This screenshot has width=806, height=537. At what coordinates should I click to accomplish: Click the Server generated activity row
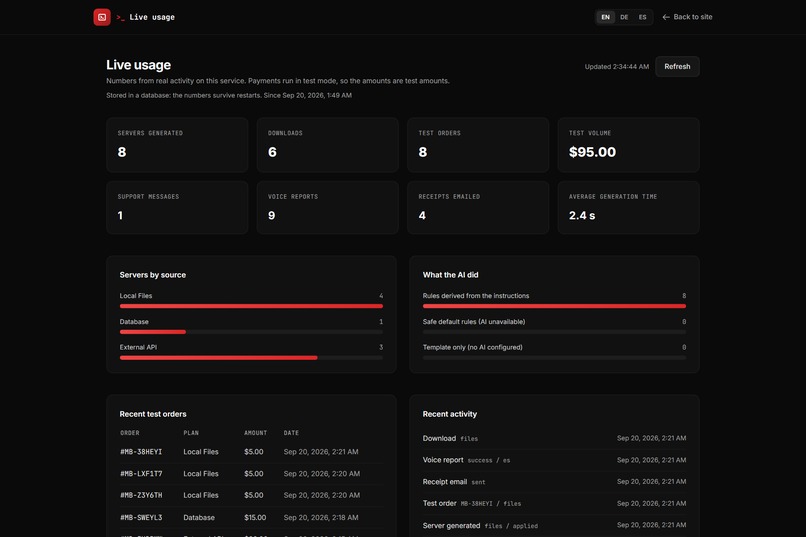pyautogui.click(x=554, y=525)
